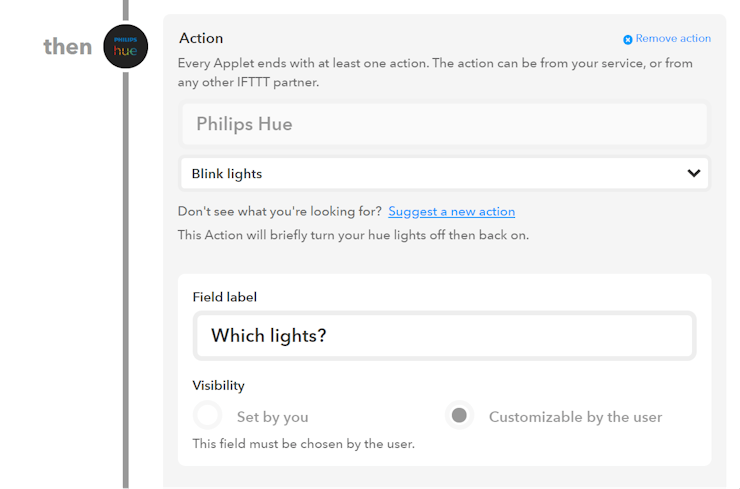Select the 'Customizable by the user' radio button
The width and height of the screenshot is (740, 489).
tap(459, 415)
